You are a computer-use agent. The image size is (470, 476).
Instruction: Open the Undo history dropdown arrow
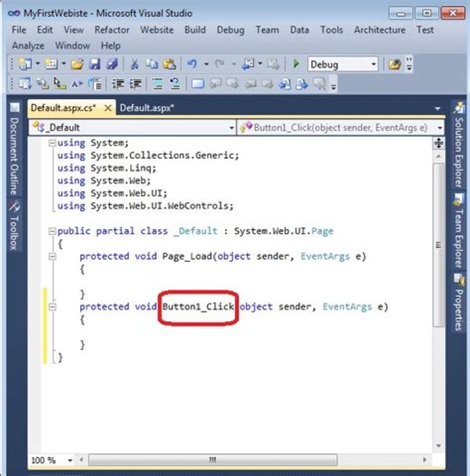click(x=206, y=64)
